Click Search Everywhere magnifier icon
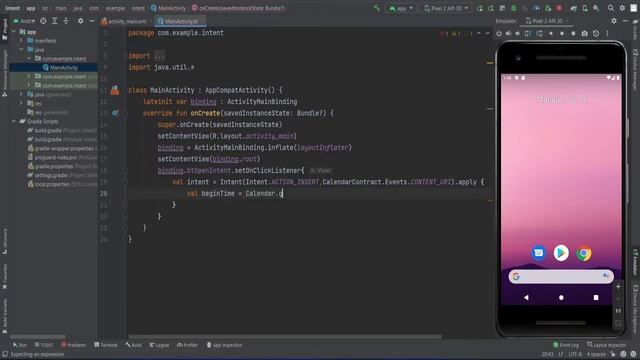640x360 pixels. tap(611, 8)
